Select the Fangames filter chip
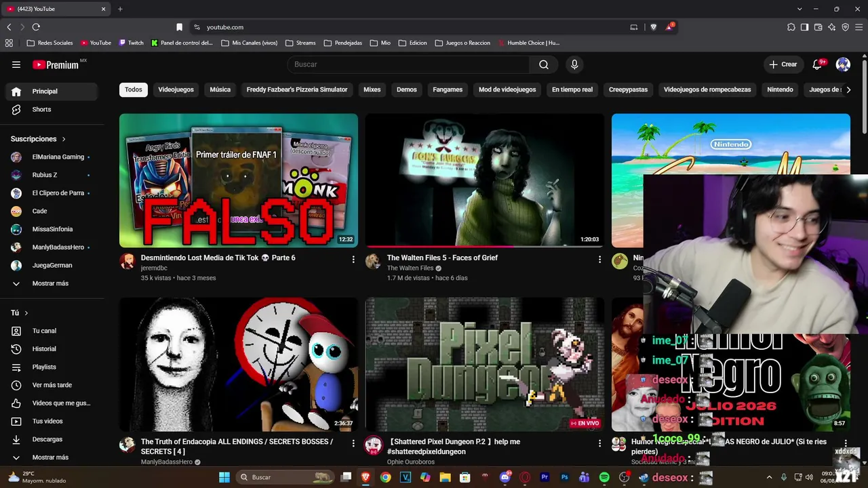 click(448, 89)
